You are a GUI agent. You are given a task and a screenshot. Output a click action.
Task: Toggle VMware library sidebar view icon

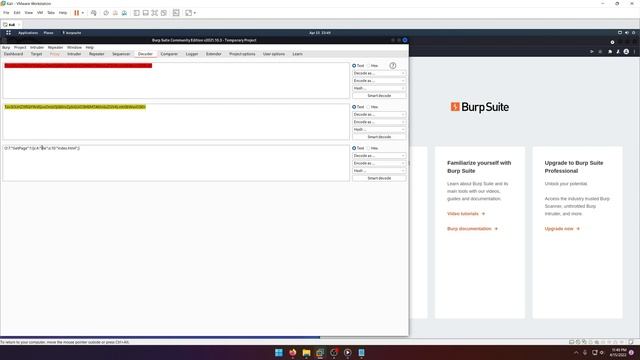[x=137, y=13]
